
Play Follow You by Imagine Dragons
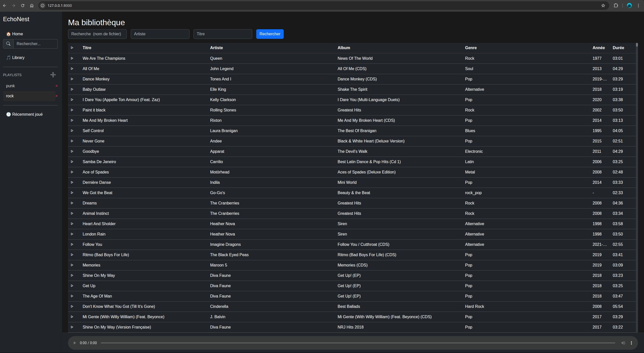pyautogui.click(x=72, y=244)
